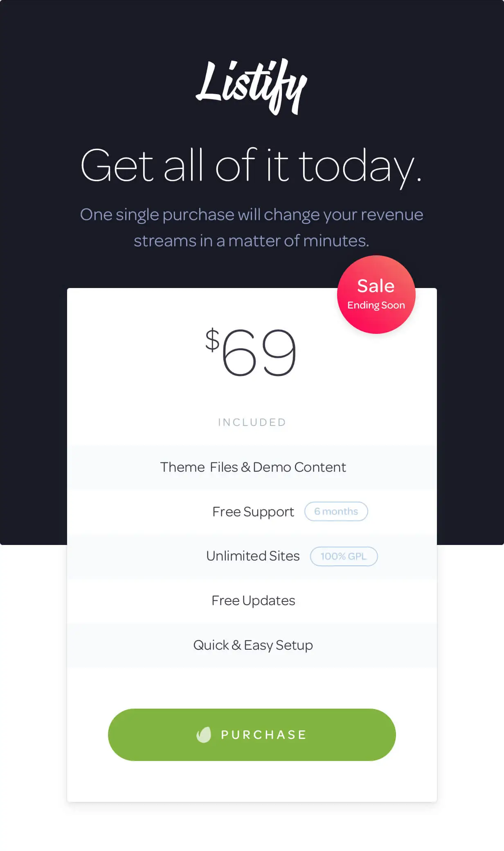Select the circular Sale Ending Soon badge
The height and width of the screenshot is (851, 504).
click(376, 294)
